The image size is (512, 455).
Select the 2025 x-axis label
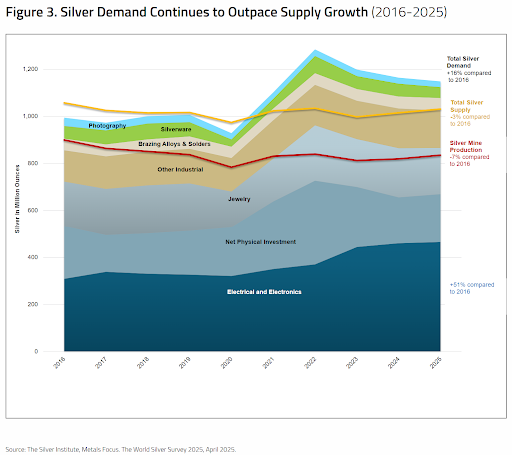click(x=436, y=362)
